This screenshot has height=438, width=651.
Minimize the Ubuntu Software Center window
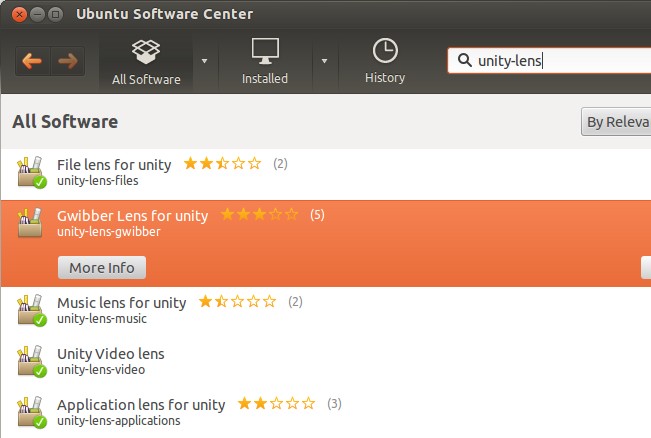coord(37,15)
